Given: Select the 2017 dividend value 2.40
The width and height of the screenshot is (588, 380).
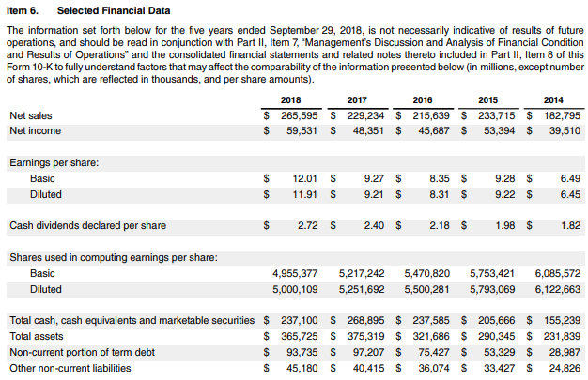Looking at the screenshot, I should (375, 225).
